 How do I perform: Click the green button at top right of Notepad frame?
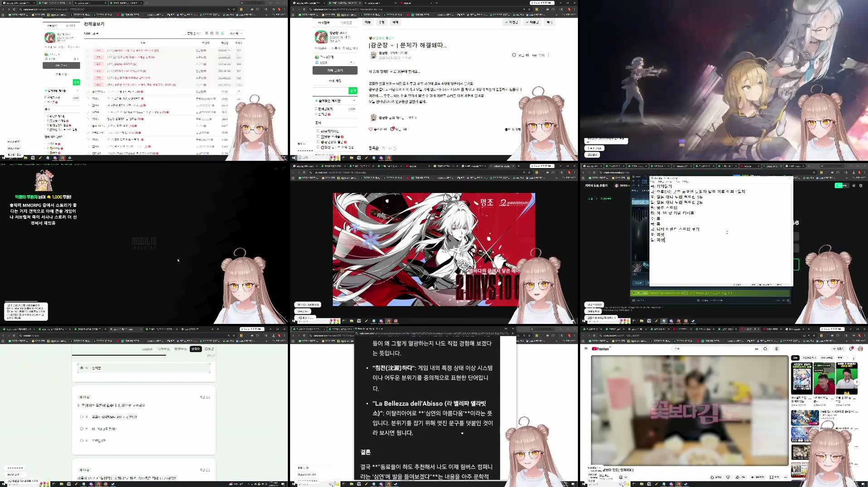click(841, 185)
